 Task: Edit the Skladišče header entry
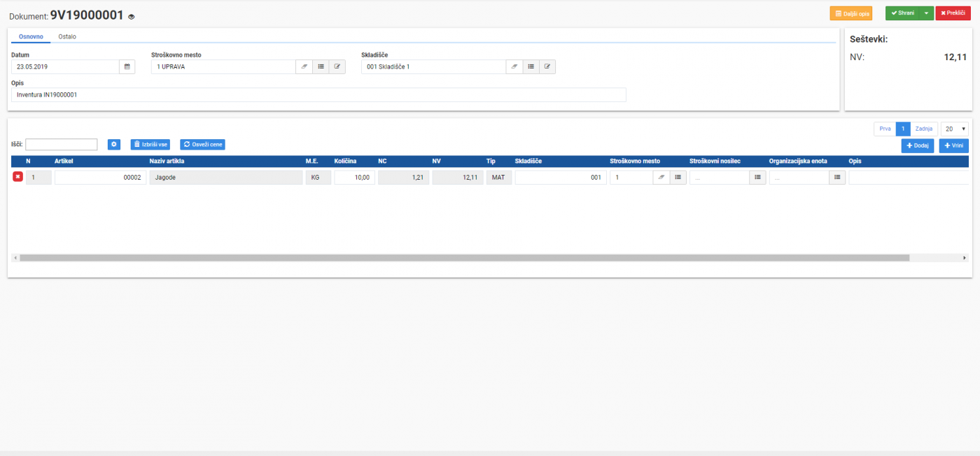click(x=547, y=66)
